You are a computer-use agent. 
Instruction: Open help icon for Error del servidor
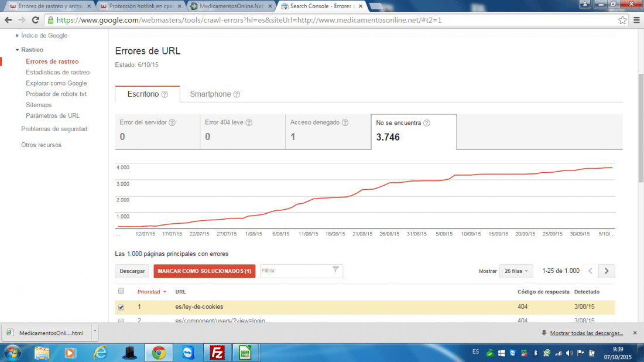tap(172, 122)
